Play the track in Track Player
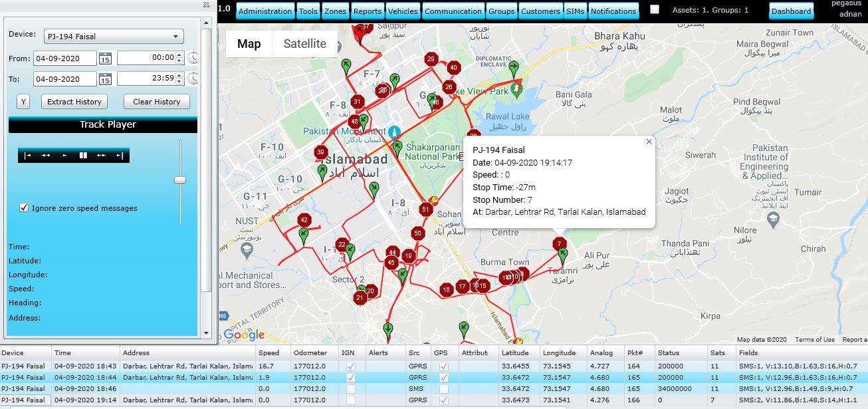The image size is (868, 409). click(x=64, y=156)
